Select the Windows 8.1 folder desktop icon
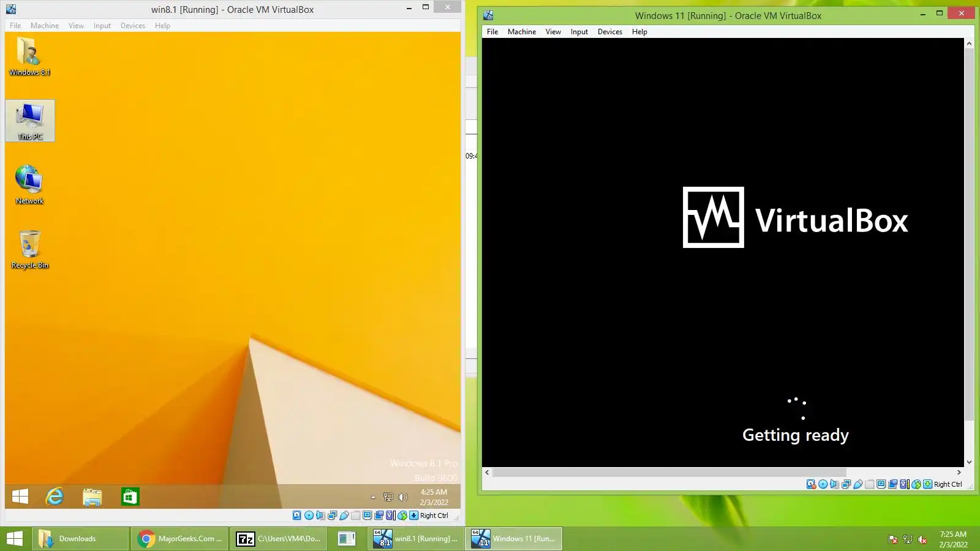Viewport: 980px width, 551px height. click(29, 56)
